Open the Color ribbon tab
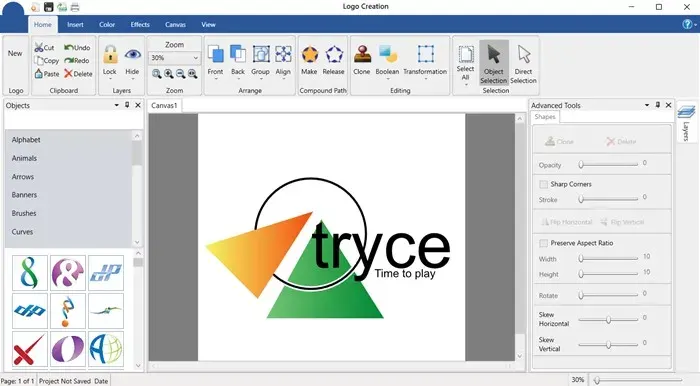Screen dimensions: 700x386 coord(107,25)
